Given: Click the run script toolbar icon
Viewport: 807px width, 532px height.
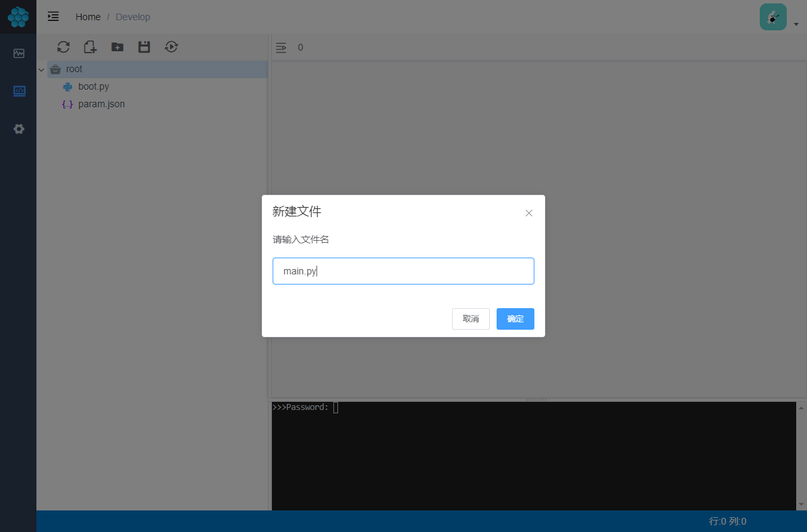Looking at the screenshot, I should coord(171,47).
